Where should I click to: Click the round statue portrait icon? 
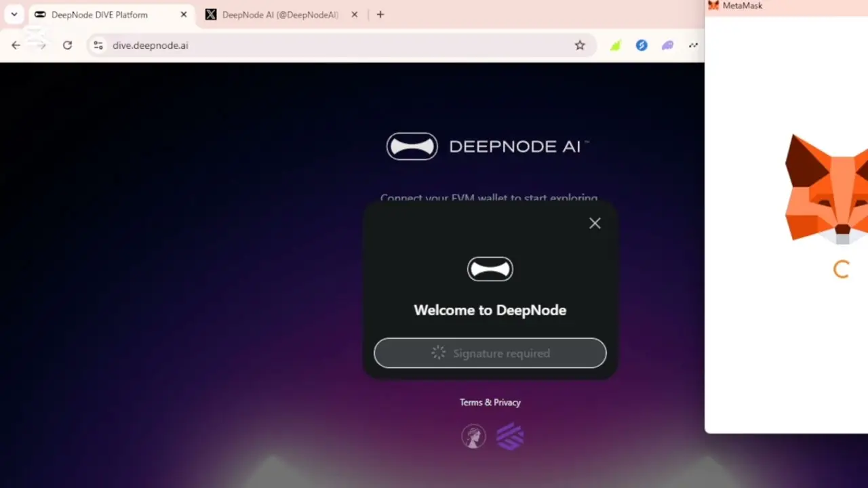click(473, 436)
